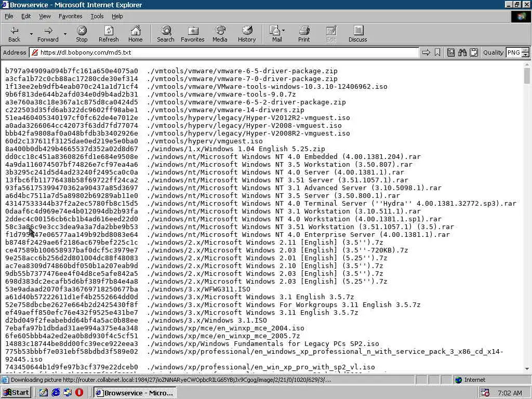The image size is (532, 399).
Task: Click the NT 4.0 Terminal Server Hydra line
Action: tap(261, 204)
